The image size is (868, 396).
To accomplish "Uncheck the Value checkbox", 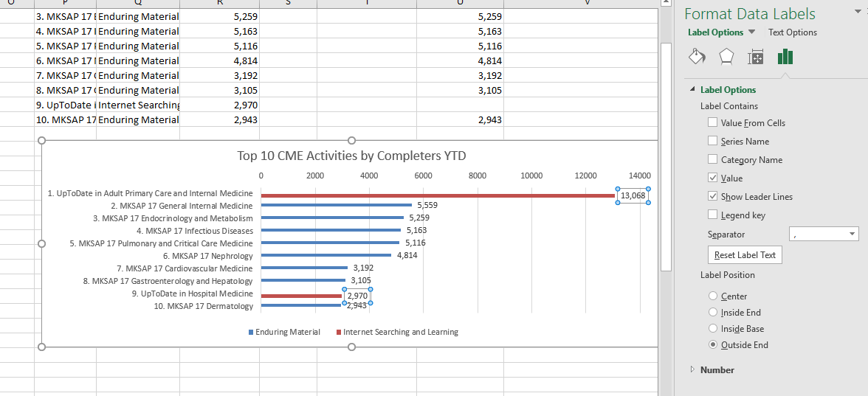I will coord(712,178).
